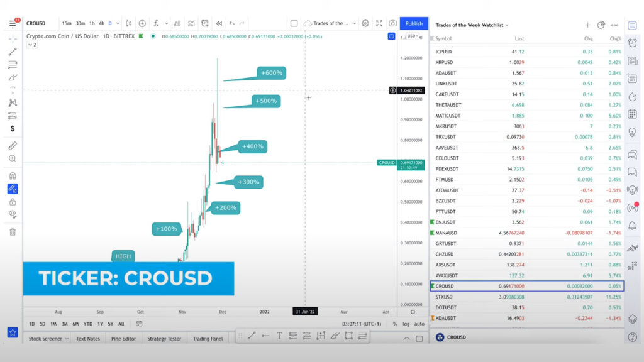Select the zoom in tool

(x=13, y=158)
